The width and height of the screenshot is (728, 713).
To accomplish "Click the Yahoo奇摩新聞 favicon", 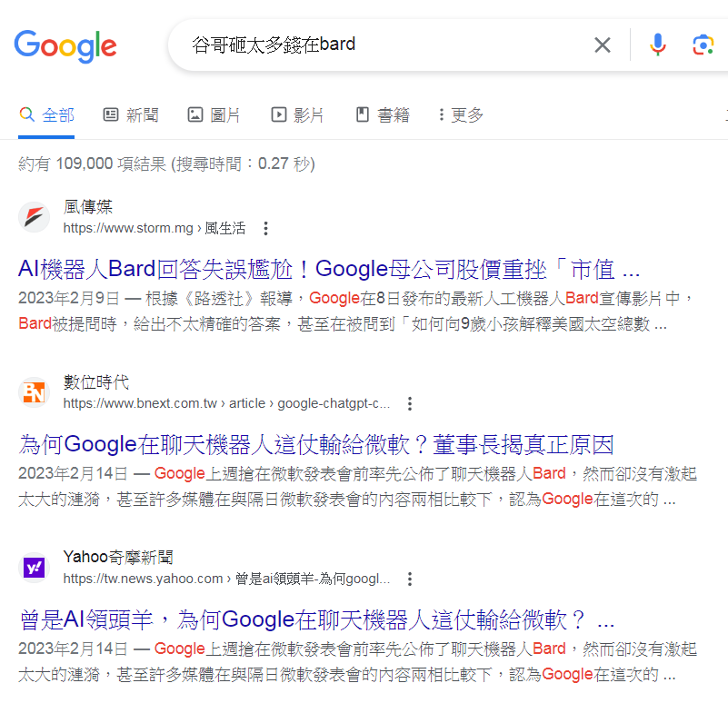I will pyautogui.click(x=34, y=568).
